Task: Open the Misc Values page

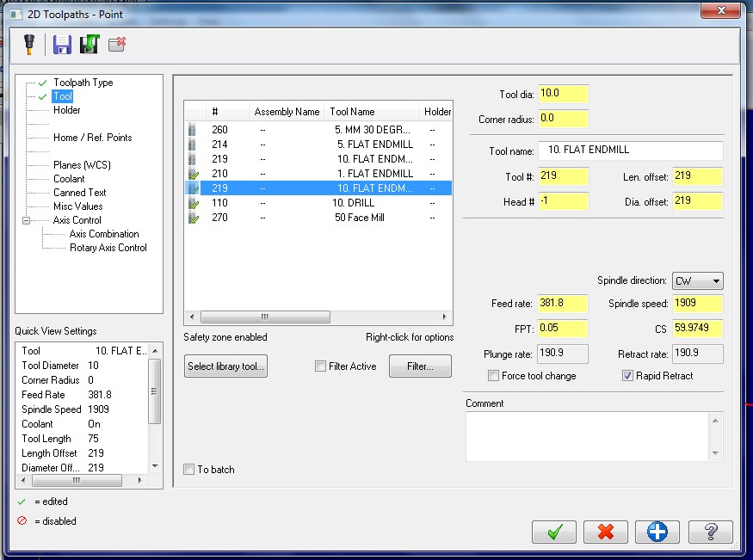Action: pos(77,206)
